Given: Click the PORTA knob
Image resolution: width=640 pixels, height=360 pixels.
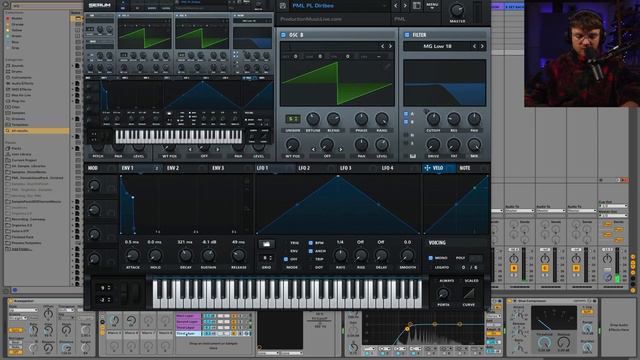Looking at the screenshot, I should point(443,293).
